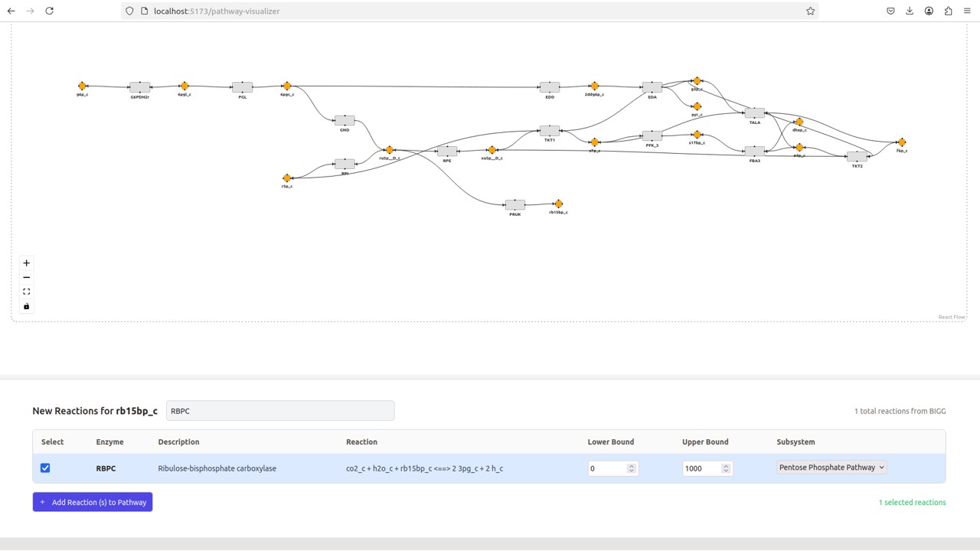
Task: Zoom in on the pathway canvas
Action: (27, 263)
